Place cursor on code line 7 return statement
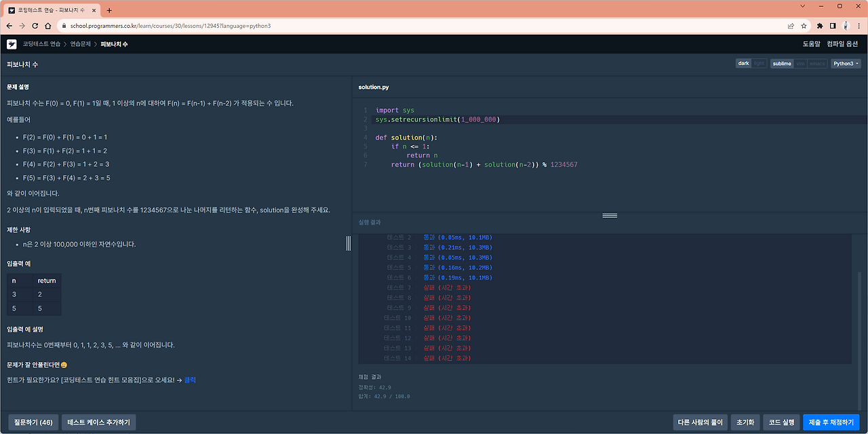Screen dimensions: 868x434 pos(484,165)
